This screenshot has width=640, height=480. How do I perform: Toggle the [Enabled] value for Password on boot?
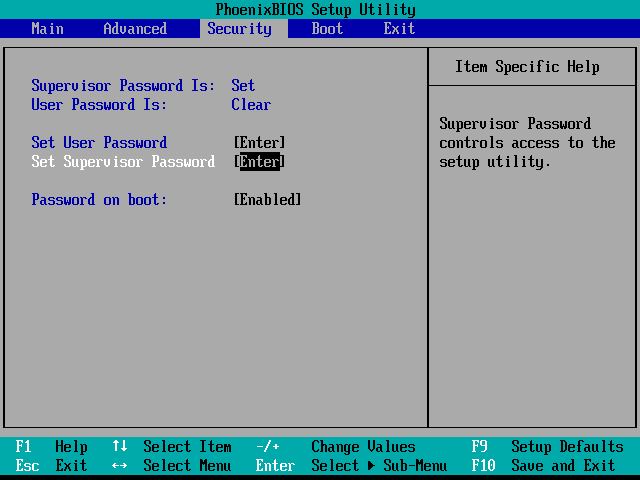pos(267,200)
